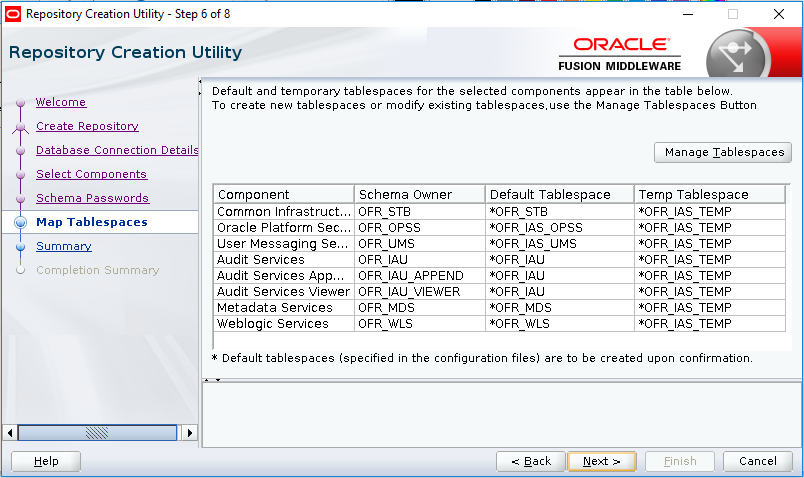Image resolution: width=804 pixels, height=478 pixels.
Task: Select Default Tablespace cell for Weblogic Services
Action: tap(559, 324)
